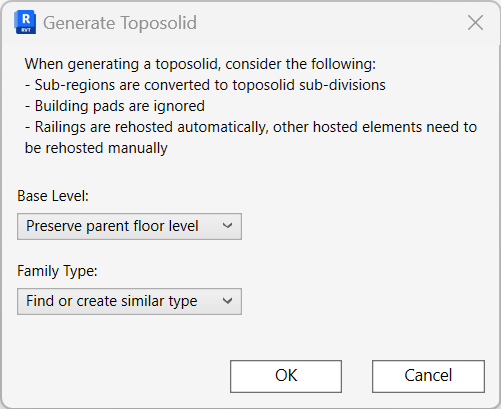Click the chevron arrow beside Preserve parent floor level
The height and width of the screenshot is (409, 501).
227,226
